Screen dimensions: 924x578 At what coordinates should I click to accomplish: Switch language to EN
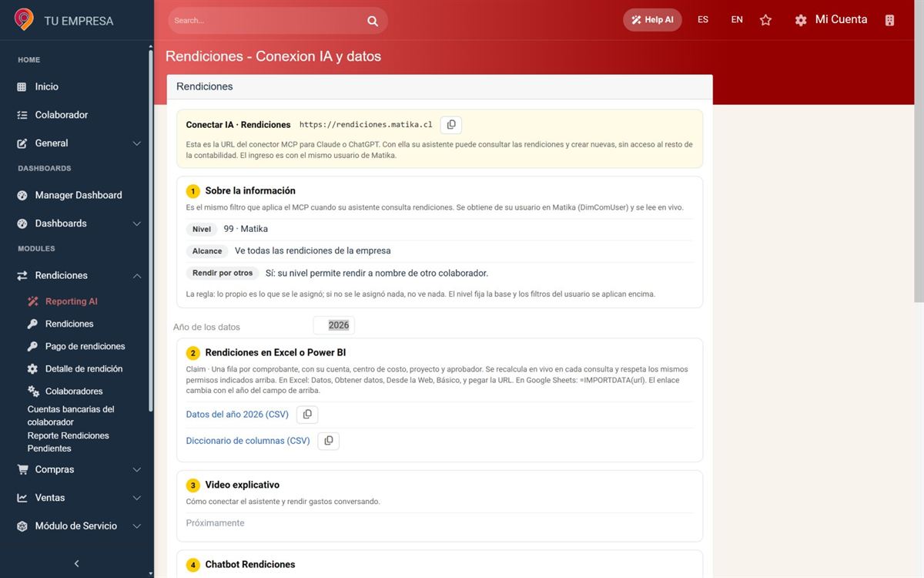click(x=737, y=20)
